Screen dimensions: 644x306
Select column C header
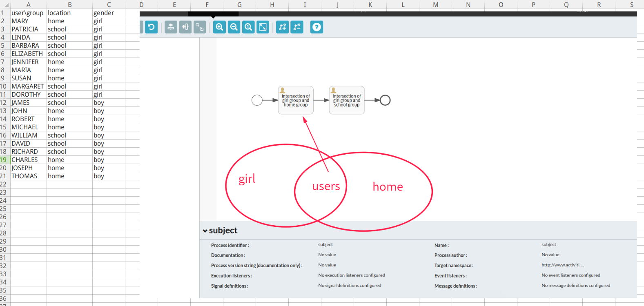109,4
